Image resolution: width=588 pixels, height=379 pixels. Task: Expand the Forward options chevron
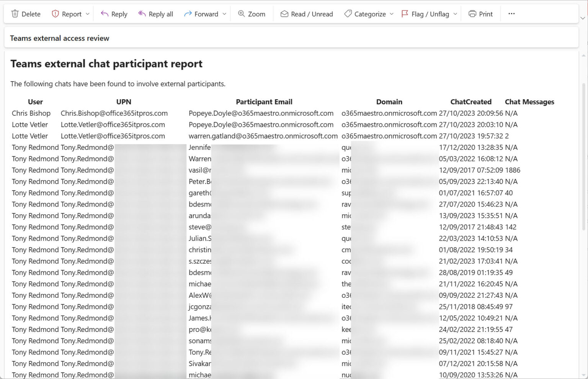224,14
